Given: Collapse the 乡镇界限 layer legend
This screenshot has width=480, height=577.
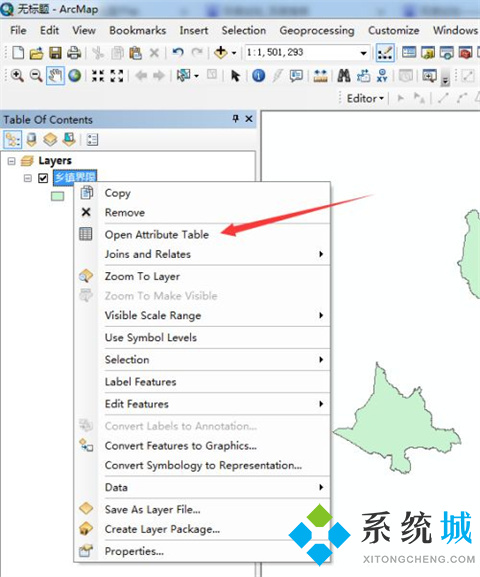Looking at the screenshot, I should coord(27,178).
